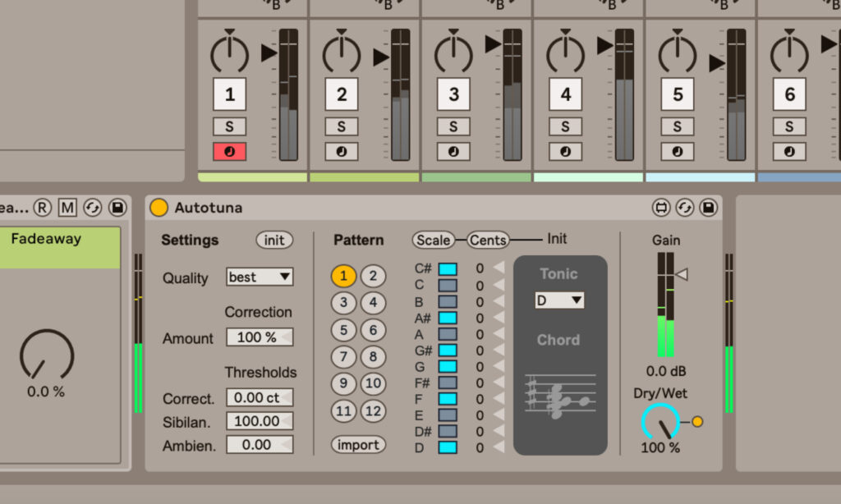This screenshot has height=504, width=841.
Task: Click the Settings init button
Action: pos(274,241)
